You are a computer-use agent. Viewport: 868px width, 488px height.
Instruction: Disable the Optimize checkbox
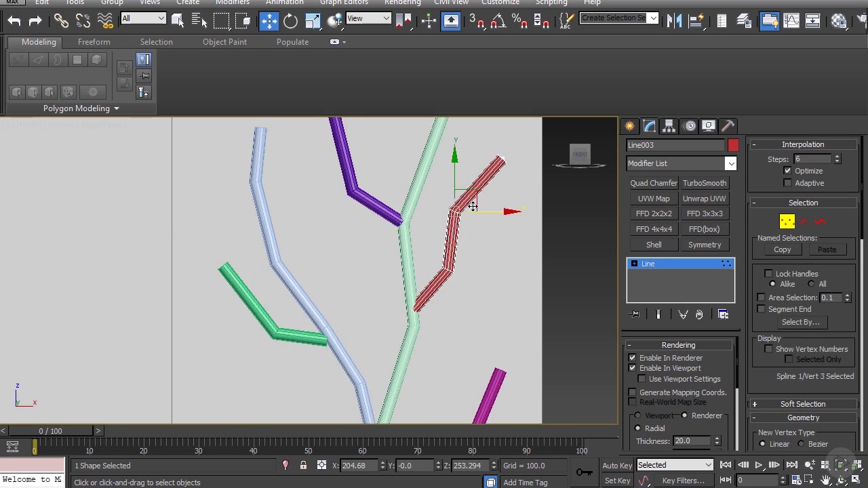tap(787, 171)
